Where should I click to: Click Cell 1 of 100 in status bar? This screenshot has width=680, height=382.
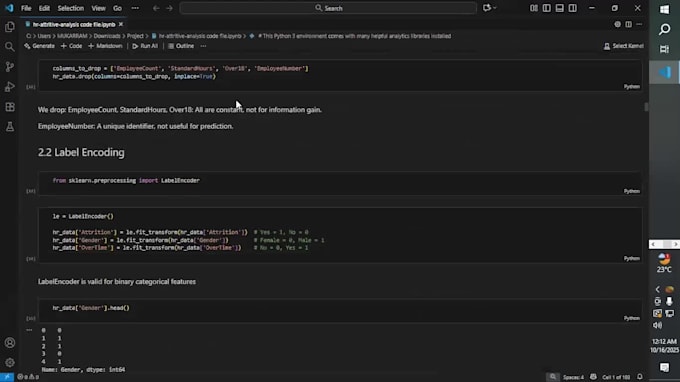[616, 377]
